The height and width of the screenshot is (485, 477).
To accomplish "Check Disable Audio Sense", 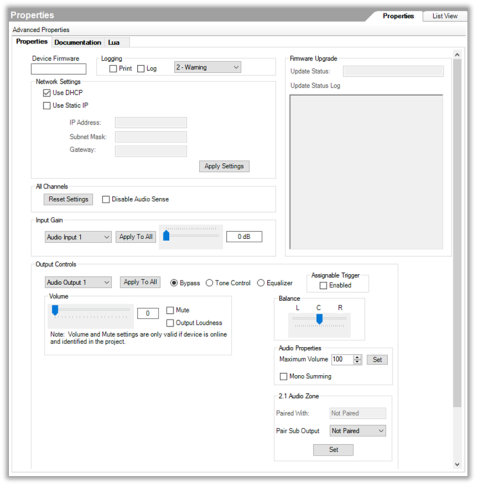I will tap(106, 199).
